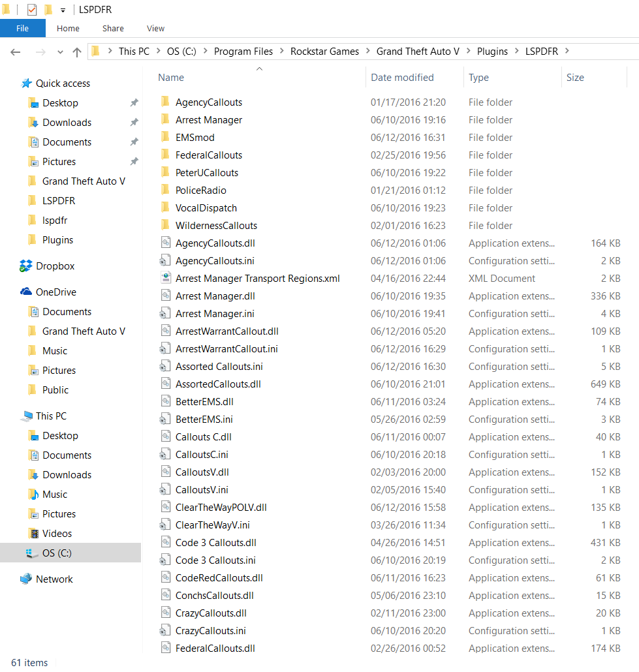Viewport: 639px width, 672px height.
Task: Open pinned Downloads under Quick access
Action: (x=67, y=123)
